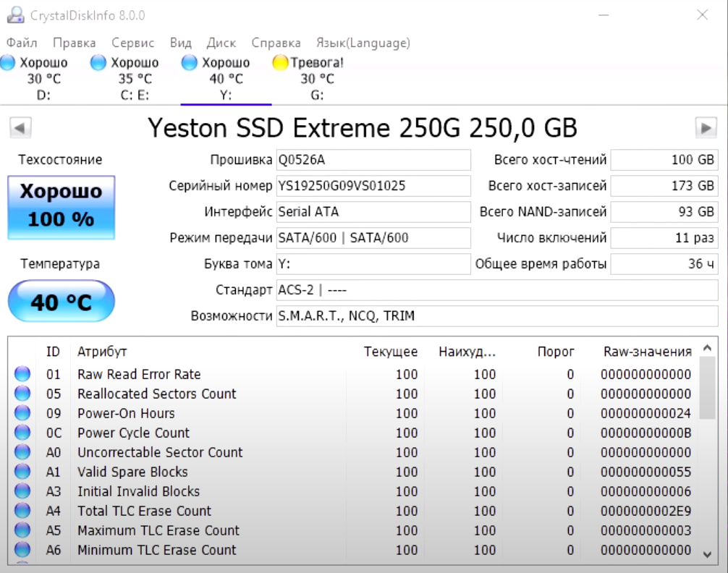The height and width of the screenshot is (573, 728).
Task: Click raw value 000000000055
Action: 646,471
